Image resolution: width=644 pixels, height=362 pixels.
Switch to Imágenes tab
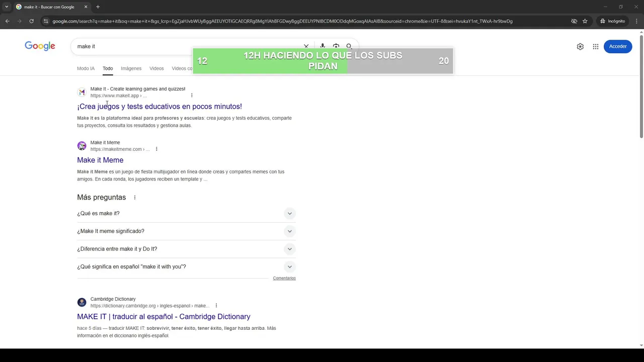click(x=131, y=68)
